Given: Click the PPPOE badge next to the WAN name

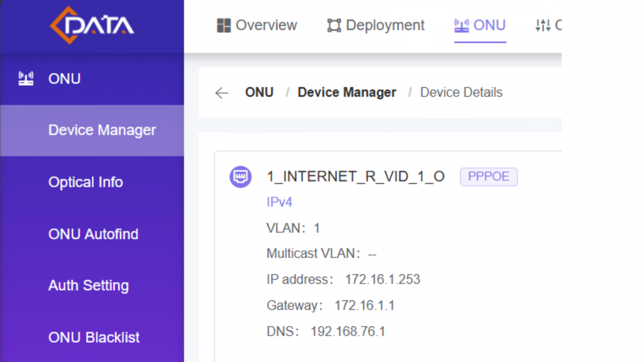Looking at the screenshot, I should point(489,176).
